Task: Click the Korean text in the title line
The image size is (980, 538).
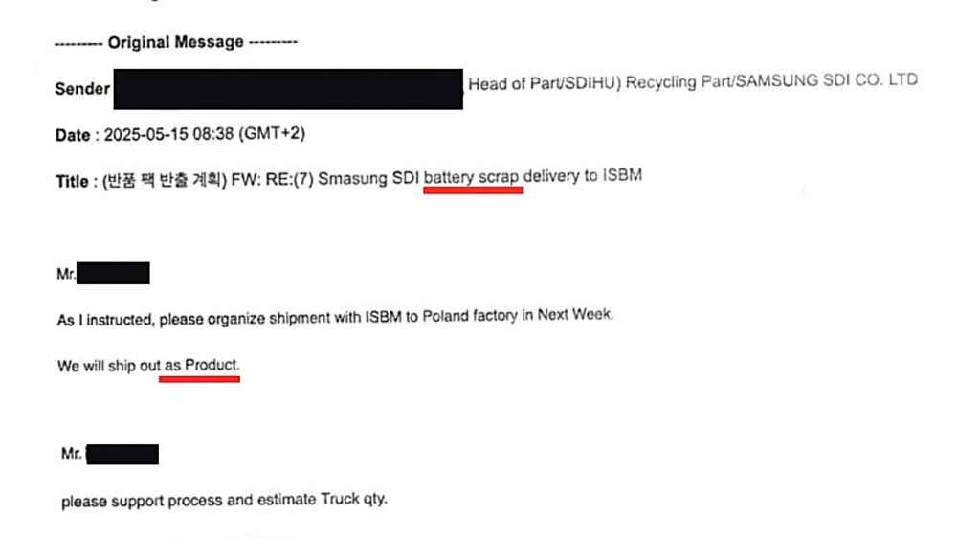Action: tap(161, 181)
